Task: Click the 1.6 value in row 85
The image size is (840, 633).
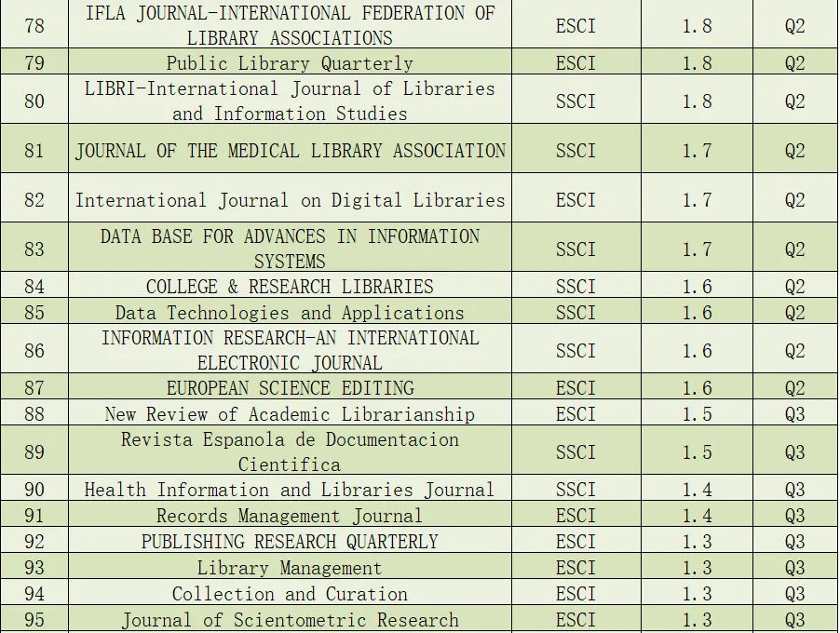Action: tap(697, 313)
